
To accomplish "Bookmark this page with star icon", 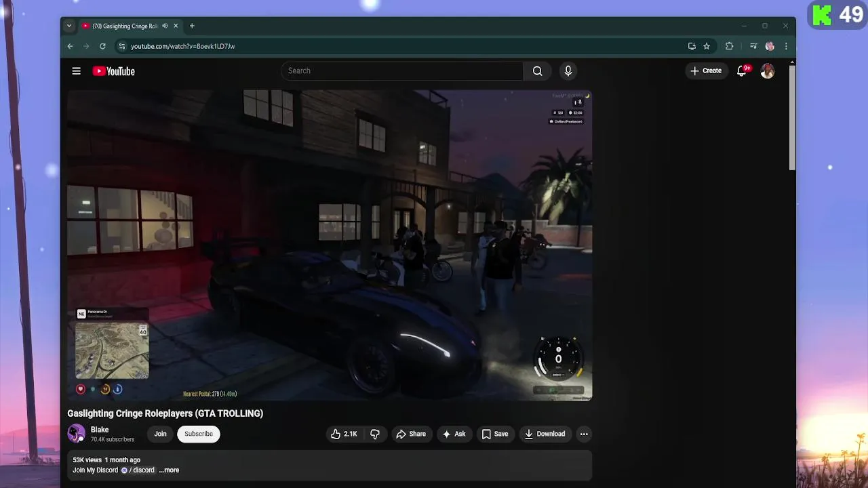I will (707, 46).
